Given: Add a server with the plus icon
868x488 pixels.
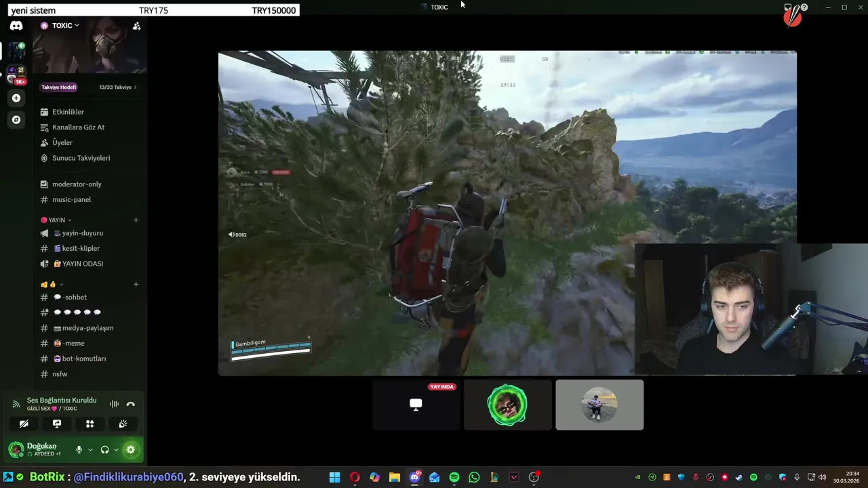Looking at the screenshot, I should click(x=16, y=98).
